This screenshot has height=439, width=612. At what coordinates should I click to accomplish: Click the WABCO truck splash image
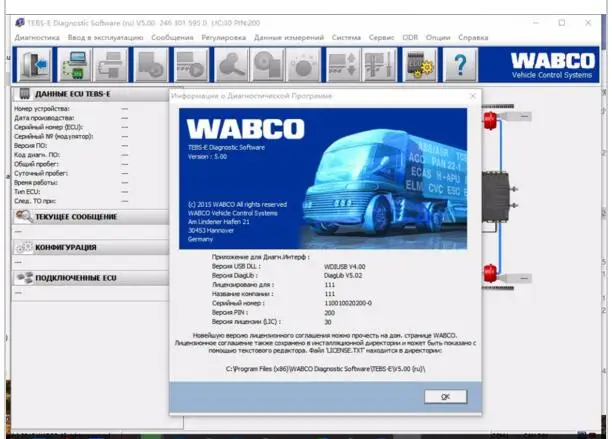coord(323,178)
